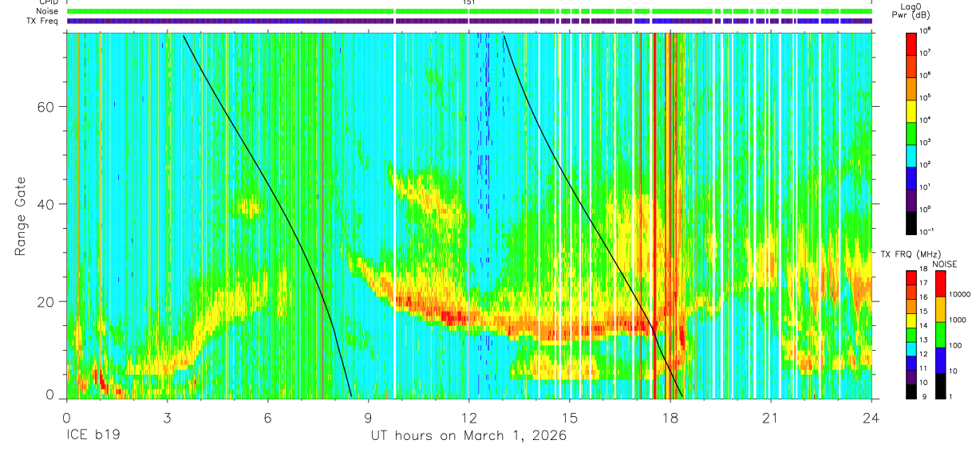Click the CPID value '151'

[x=468, y=2]
